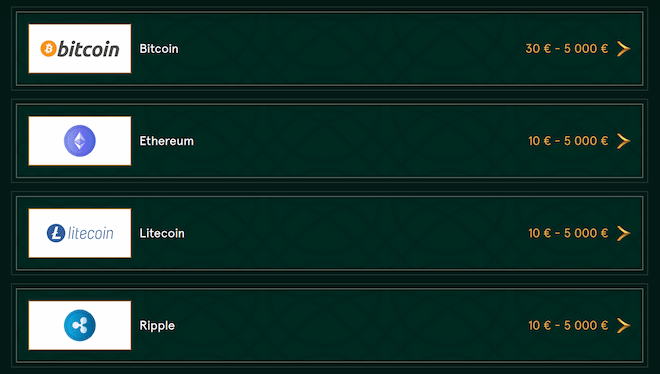Click the orange Bitcoin B coin symbol

pyautogui.click(x=48, y=48)
